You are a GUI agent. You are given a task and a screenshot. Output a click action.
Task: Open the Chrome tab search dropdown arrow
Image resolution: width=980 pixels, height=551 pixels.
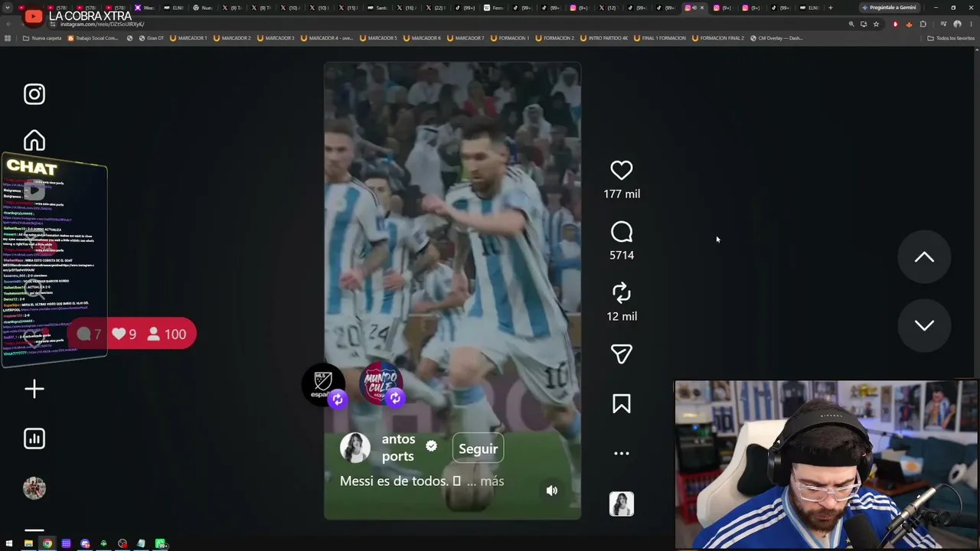tap(9, 8)
